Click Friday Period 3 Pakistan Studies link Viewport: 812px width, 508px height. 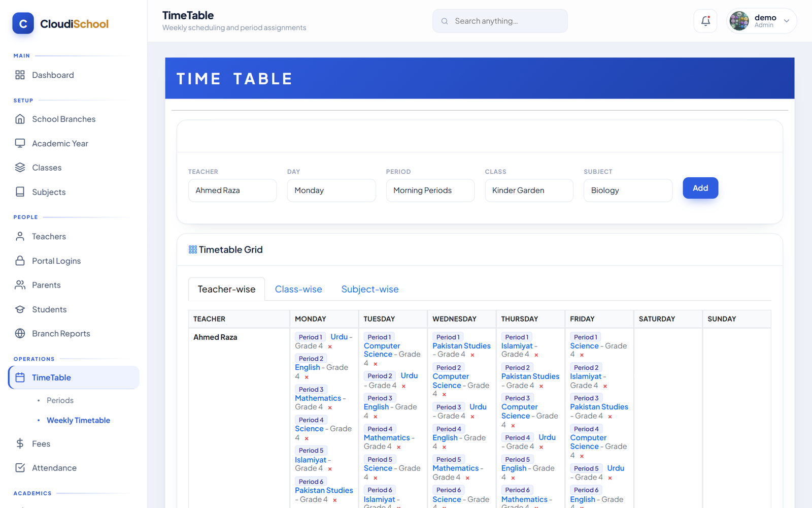coord(599,407)
